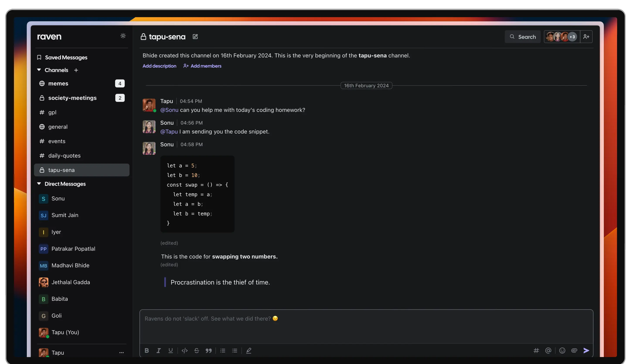The width and height of the screenshot is (631, 364).
Task: Collapse the Channels section
Action: (39, 70)
